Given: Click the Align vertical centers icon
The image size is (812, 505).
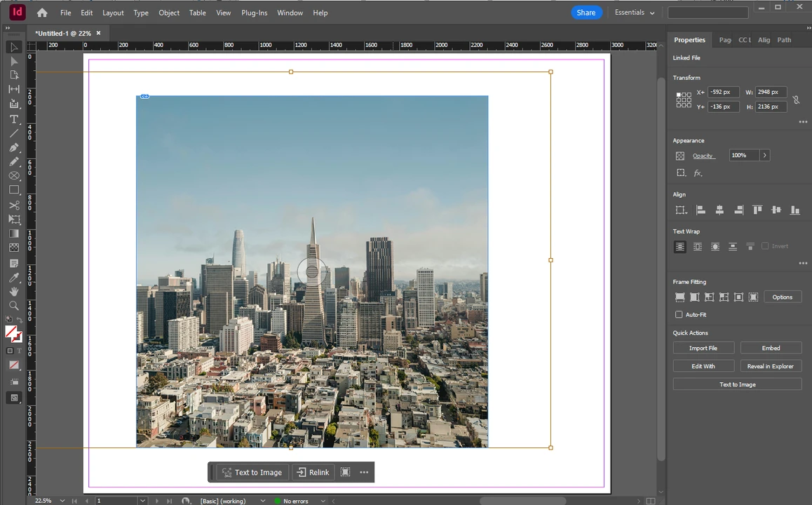Looking at the screenshot, I should click(776, 210).
